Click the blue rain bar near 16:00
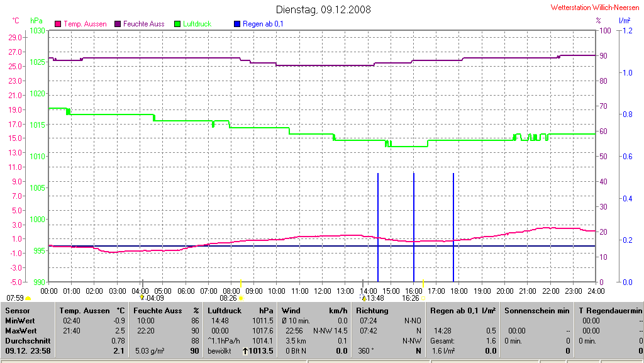The image size is (644, 363). [414, 228]
